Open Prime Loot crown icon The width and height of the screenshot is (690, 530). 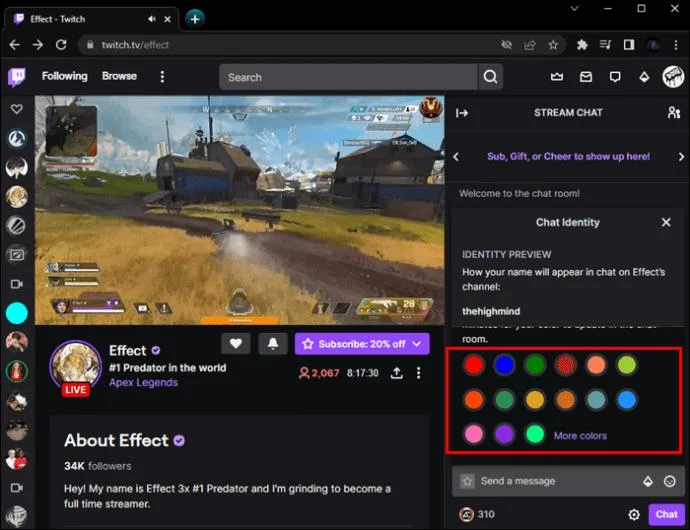[x=557, y=77]
